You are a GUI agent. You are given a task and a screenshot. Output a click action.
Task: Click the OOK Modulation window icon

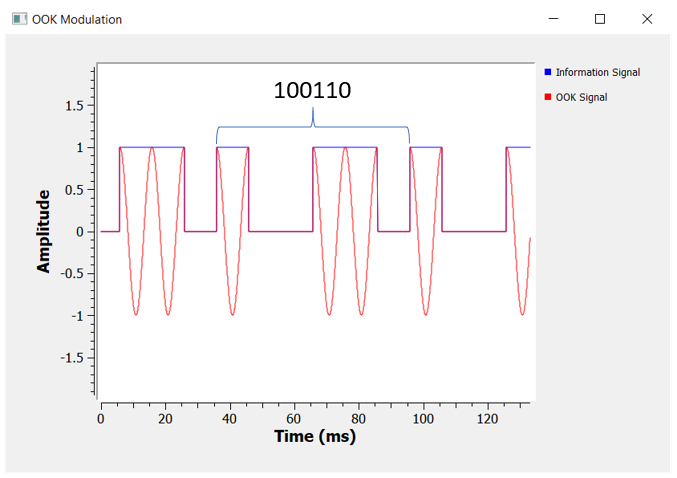point(19,19)
